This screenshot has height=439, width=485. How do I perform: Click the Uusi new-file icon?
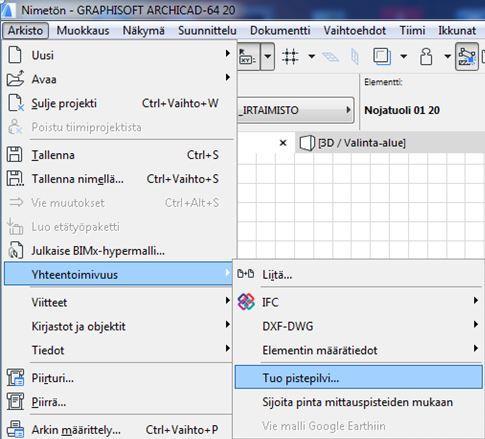[x=15, y=55]
